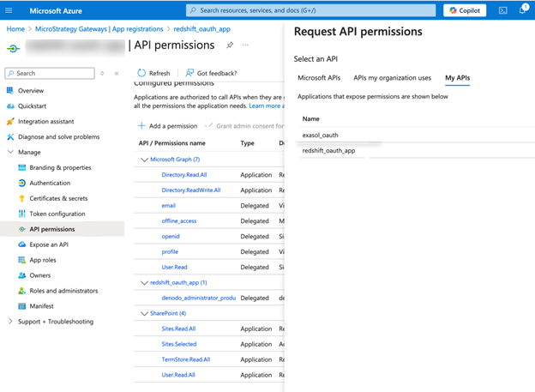Viewport: 535px width, 392px height.
Task: Collapse the Microsoft Graph permissions group
Action: click(x=144, y=160)
